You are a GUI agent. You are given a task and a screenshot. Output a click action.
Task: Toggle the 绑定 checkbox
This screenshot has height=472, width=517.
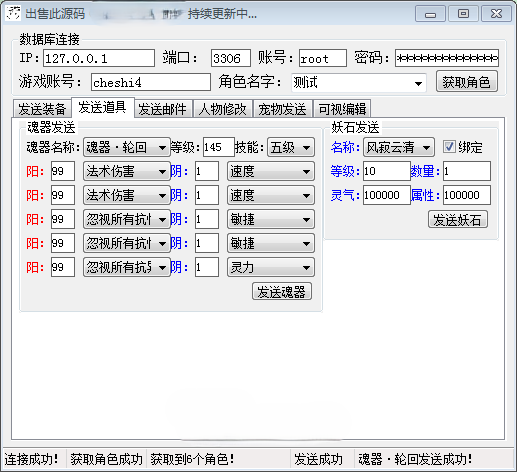click(449, 147)
